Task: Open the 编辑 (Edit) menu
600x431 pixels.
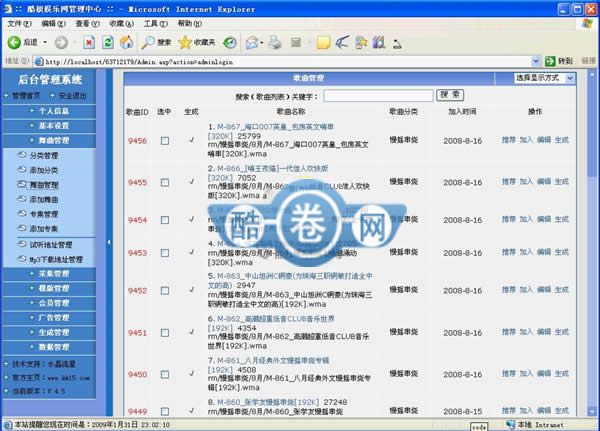Action: 53,24
